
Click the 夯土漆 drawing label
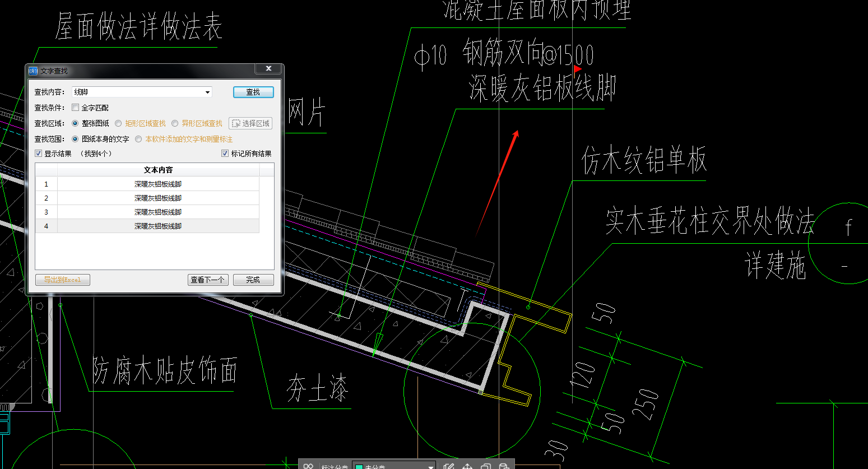coord(318,388)
